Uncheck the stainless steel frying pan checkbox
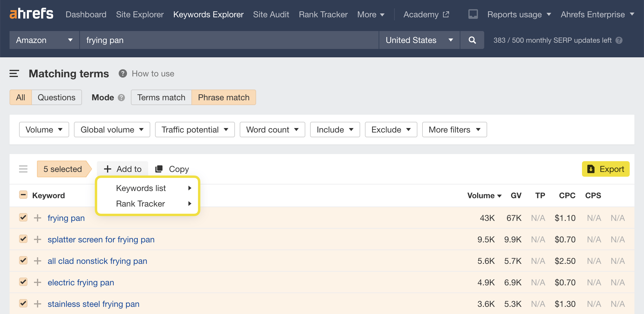The height and width of the screenshot is (314, 644). tap(23, 304)
